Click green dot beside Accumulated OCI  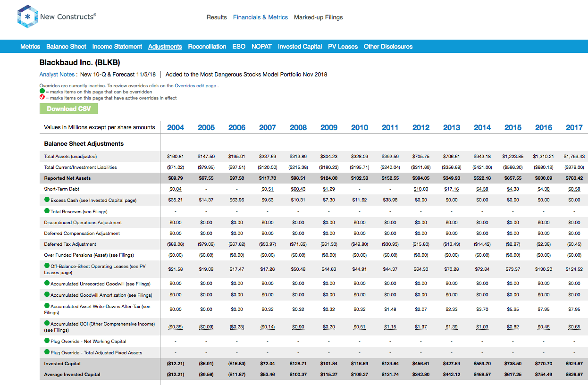coord(47,323)
